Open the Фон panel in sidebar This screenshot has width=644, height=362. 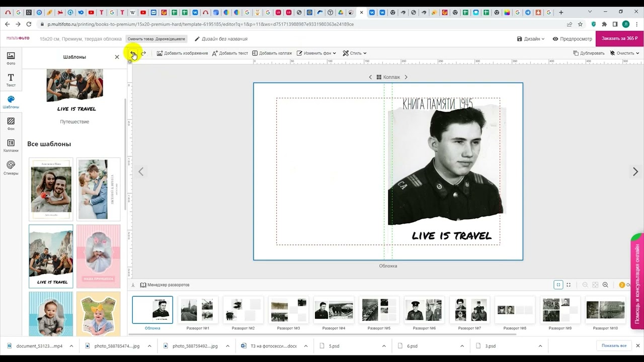[11, 124]
